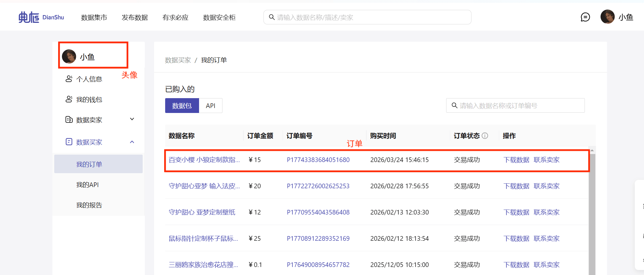Screen dimensions: 644x275
Task: Click the DianShu logo icon
Action: coord(29,17)
